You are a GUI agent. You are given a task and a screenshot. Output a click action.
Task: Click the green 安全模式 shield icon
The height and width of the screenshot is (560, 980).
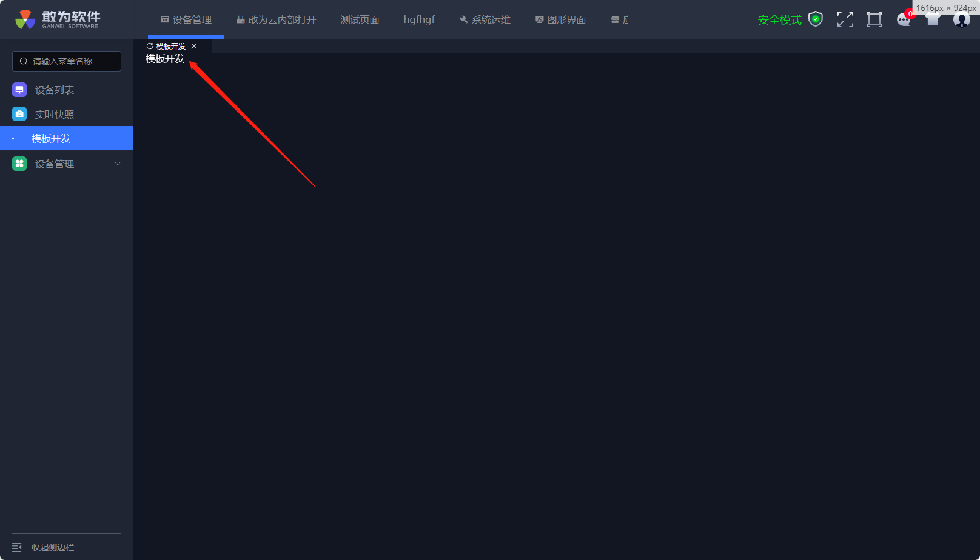(x=816, y=19)
